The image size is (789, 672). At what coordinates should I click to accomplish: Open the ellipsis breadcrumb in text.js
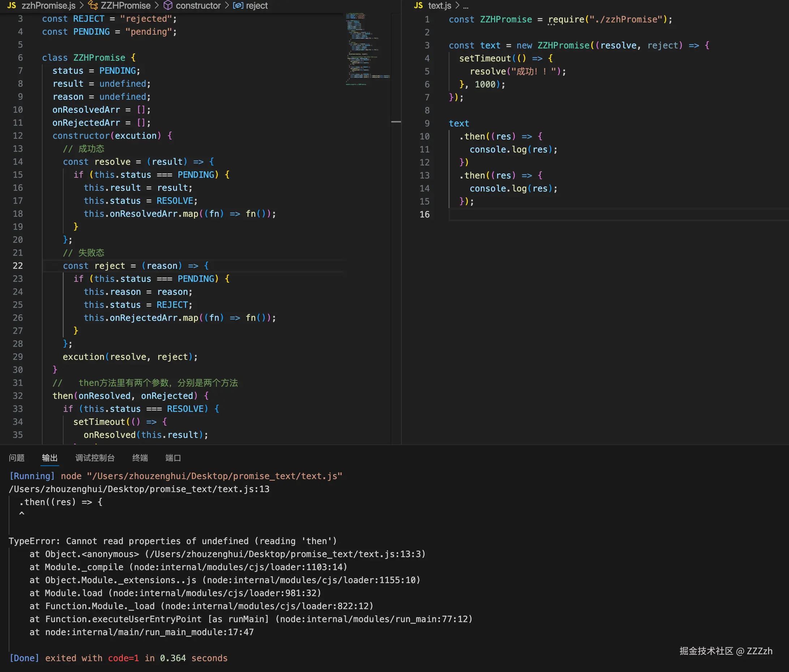[x=466, y=6]
